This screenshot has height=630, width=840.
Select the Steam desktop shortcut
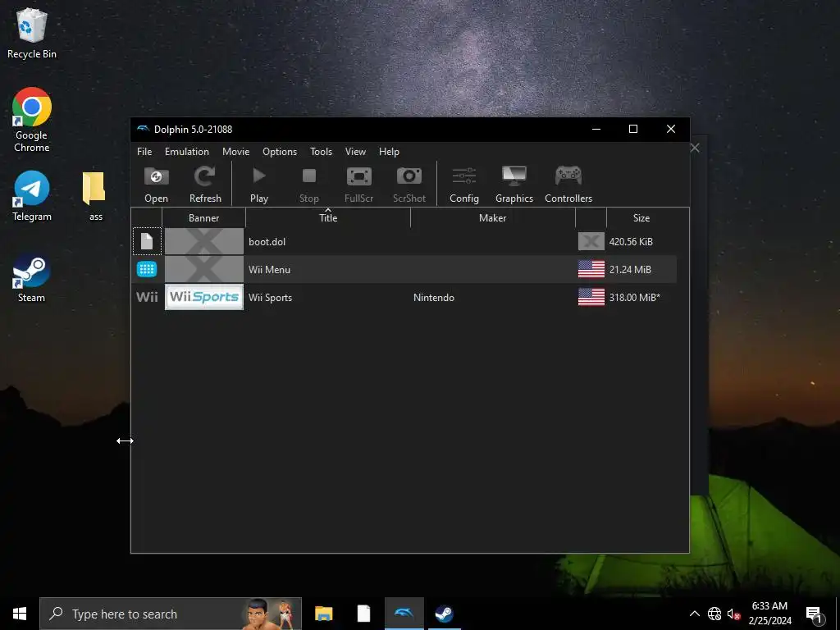pos(32,279)
